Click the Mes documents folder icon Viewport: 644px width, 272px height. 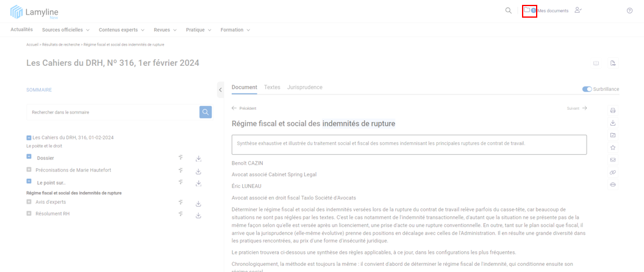(528, 10)
